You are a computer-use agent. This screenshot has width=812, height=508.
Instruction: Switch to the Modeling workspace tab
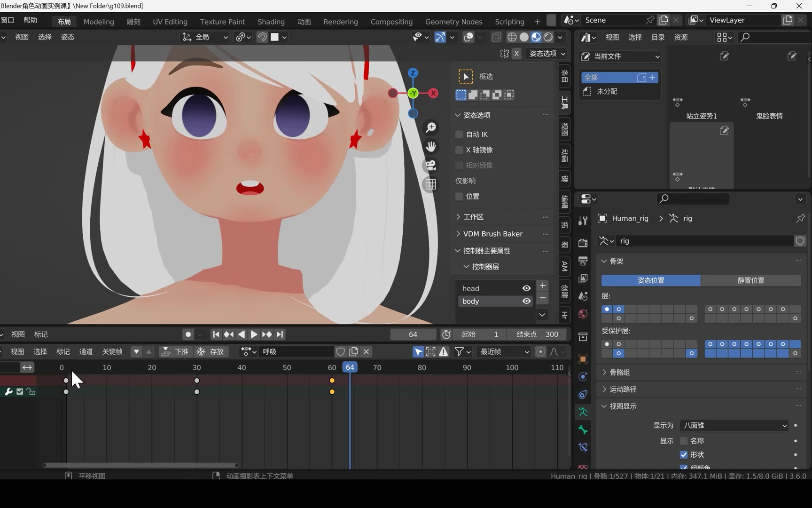pos(99,22)
